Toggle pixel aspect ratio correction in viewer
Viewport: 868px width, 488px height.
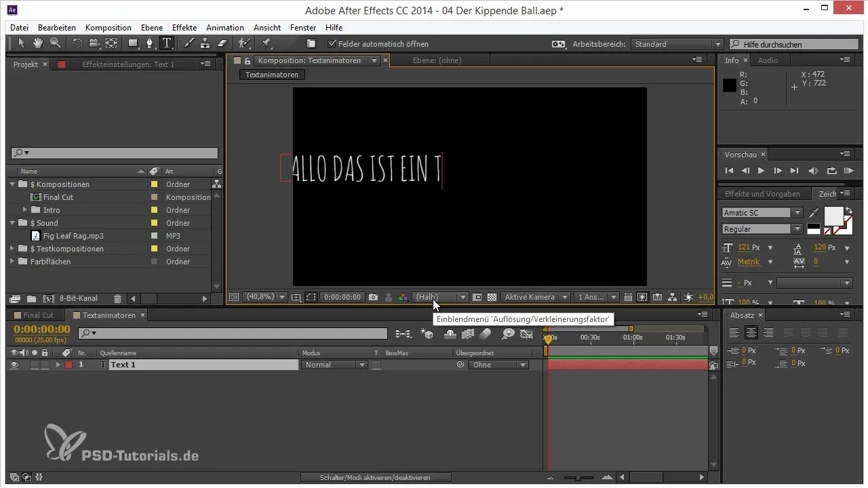(x=628, y=297)
